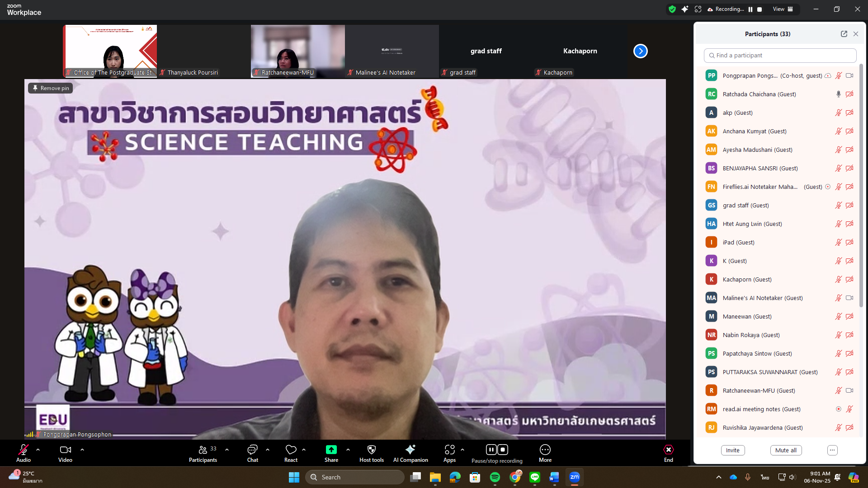
Task: Open AI Companion sparkle icon
Action: click(x=410, y=450)
